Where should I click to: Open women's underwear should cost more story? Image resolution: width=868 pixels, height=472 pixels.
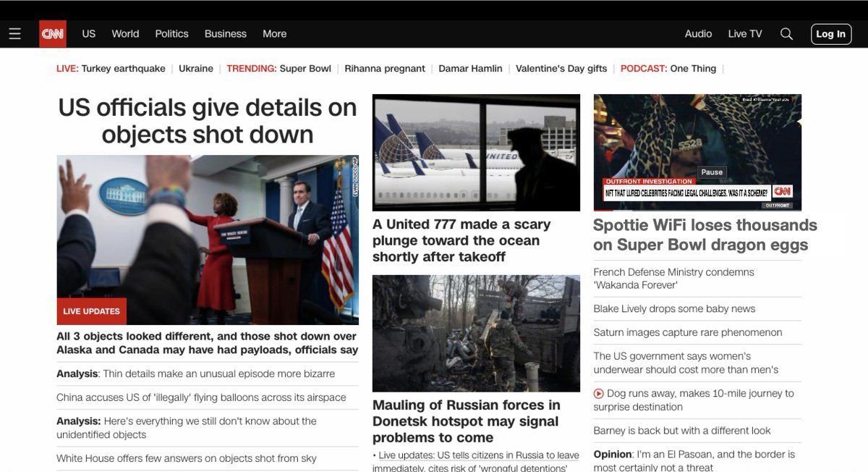[686, 363]
